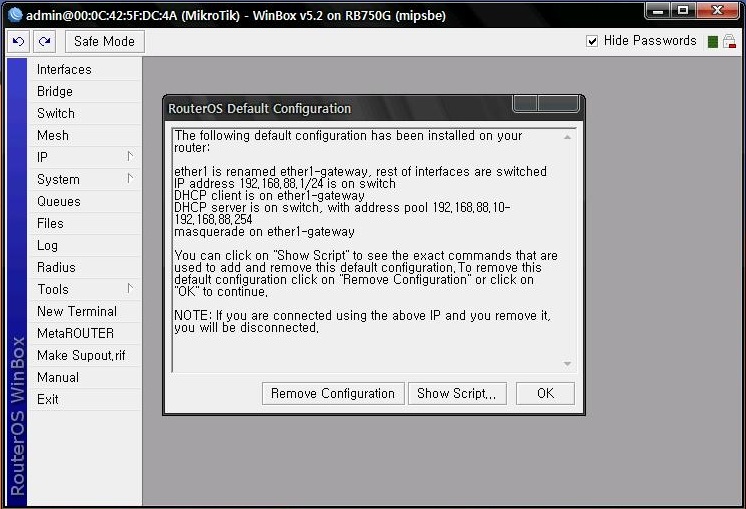Maximize the WinBox window
746x509 pixels.
(683, 10)
